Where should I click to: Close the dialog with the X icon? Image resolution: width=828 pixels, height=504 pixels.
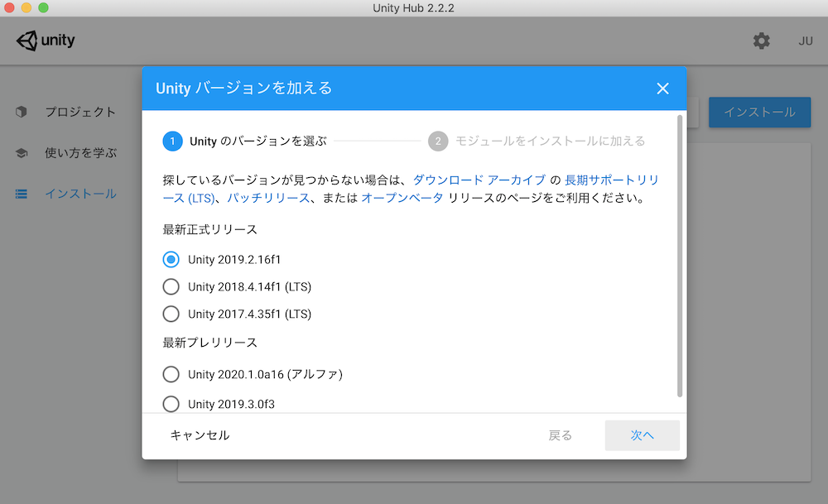(x=662, y=88)
